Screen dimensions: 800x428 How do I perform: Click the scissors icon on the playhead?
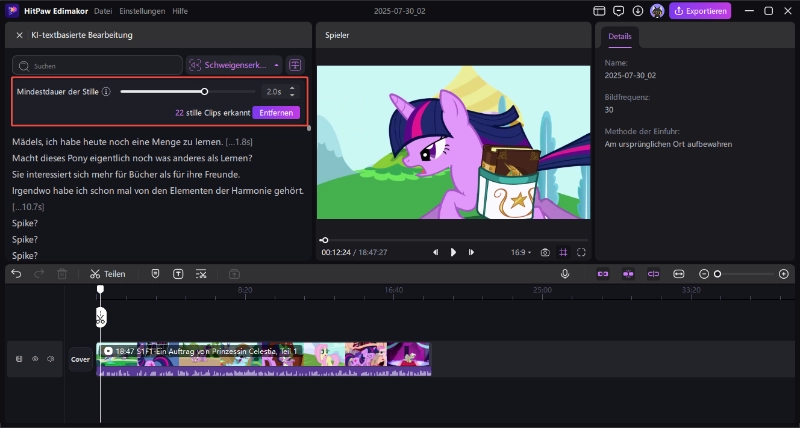(101, 317)
